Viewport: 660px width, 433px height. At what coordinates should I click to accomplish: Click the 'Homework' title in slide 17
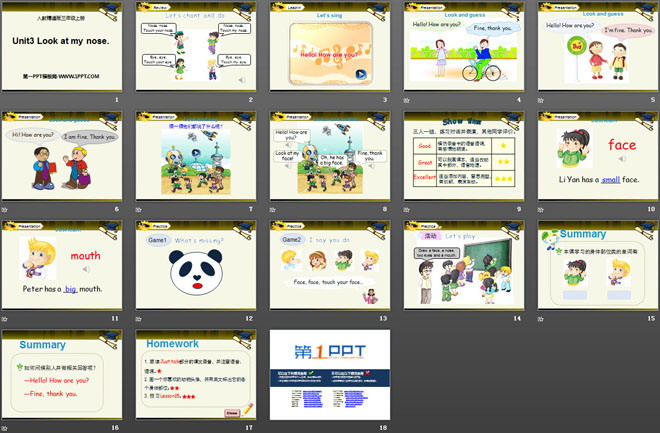[x=173, y=344]
